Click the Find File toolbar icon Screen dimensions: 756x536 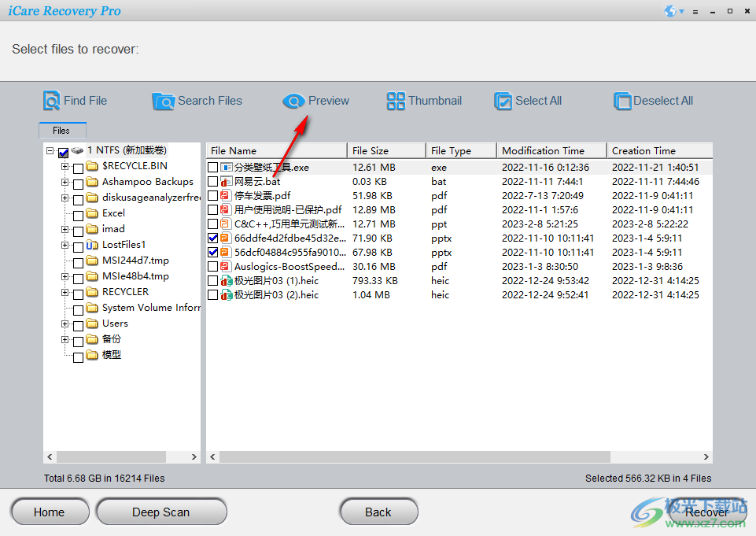[x=52, y=101]
